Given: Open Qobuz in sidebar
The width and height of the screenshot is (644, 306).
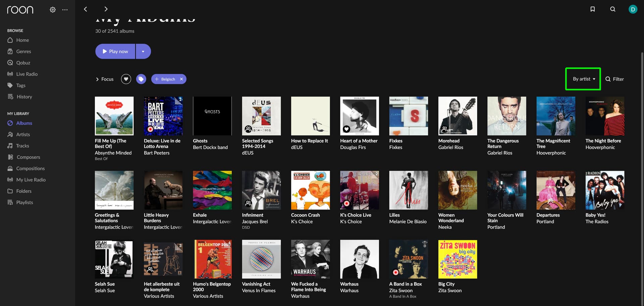Looking at the screenshot, I should [23, 63].
